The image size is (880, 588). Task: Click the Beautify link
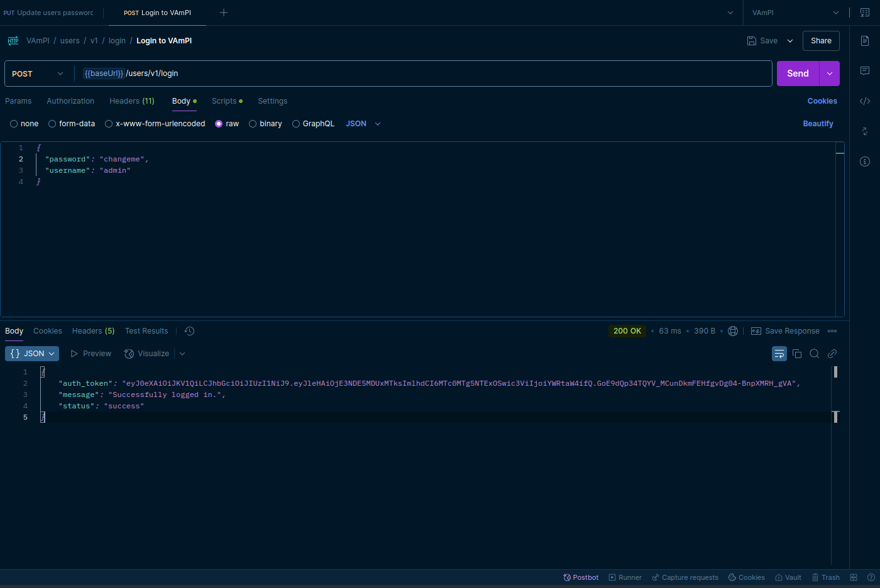(818, 124)
